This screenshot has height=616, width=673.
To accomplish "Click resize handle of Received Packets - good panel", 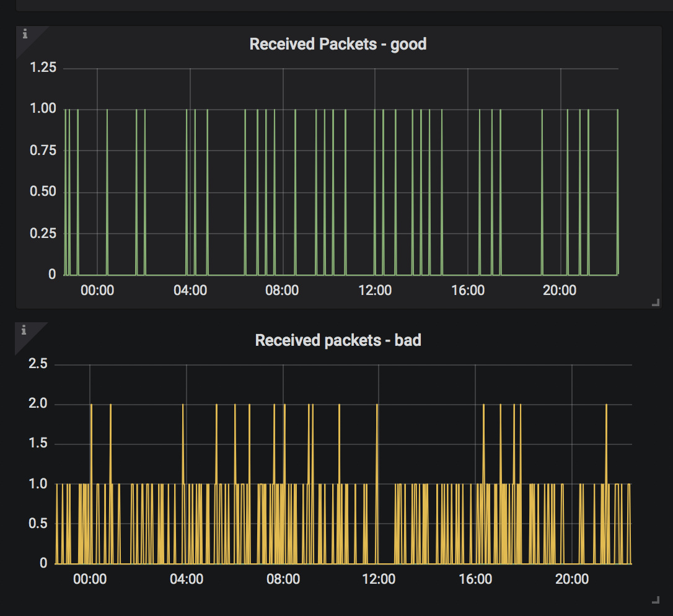I will tap(655, 302).
